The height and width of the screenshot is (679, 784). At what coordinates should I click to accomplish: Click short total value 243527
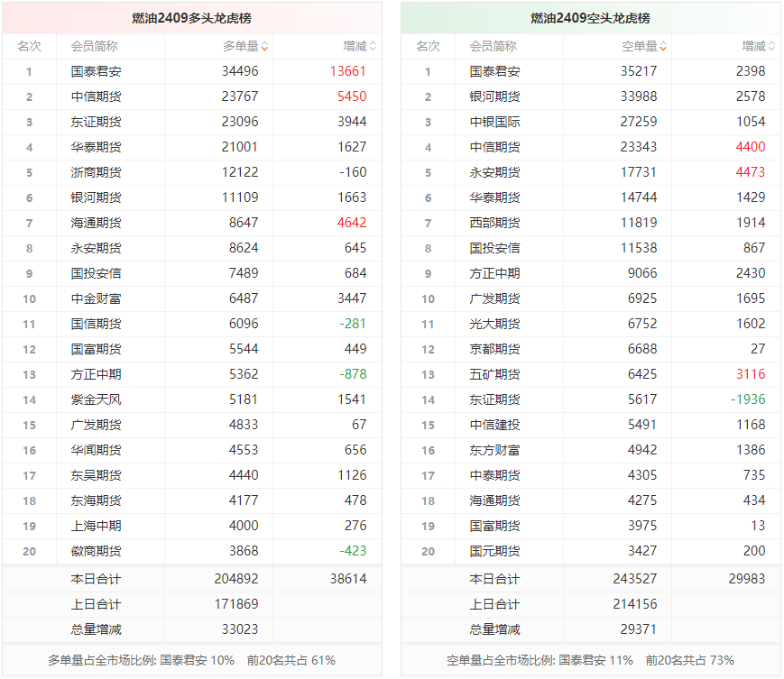635,579
